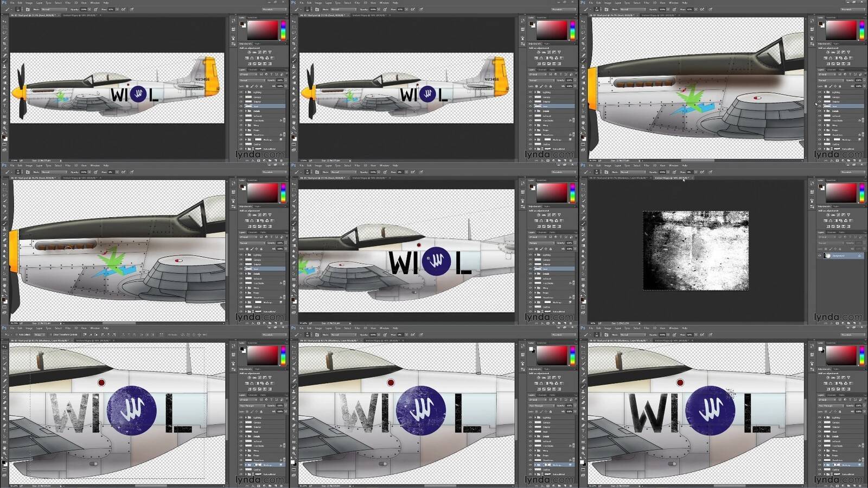Toggle Canopy layer visibility in middle-left window
Screen dimensions: 868x488
241,259
